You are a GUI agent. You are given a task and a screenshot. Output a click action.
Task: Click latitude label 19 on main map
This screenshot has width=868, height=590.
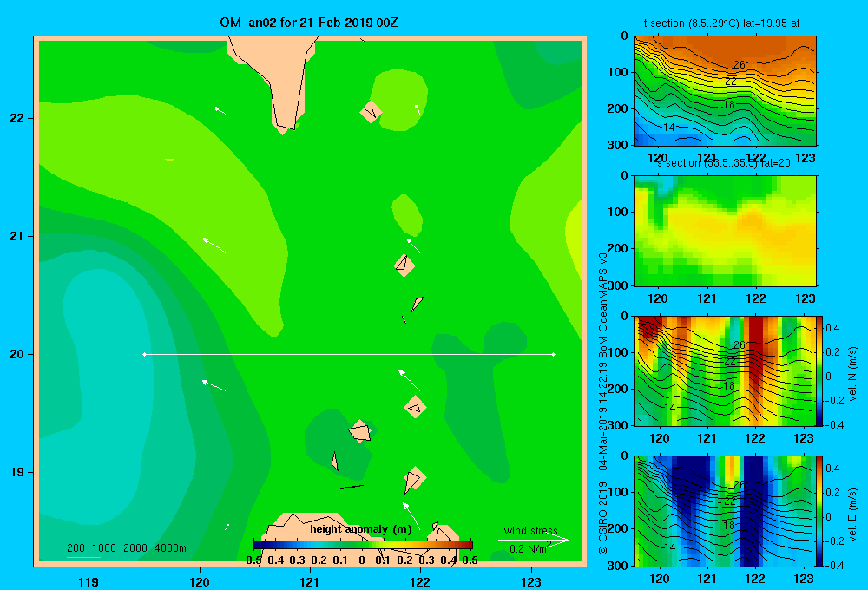16,472
